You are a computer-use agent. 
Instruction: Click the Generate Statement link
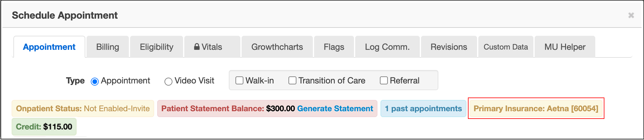pos(335,109)
